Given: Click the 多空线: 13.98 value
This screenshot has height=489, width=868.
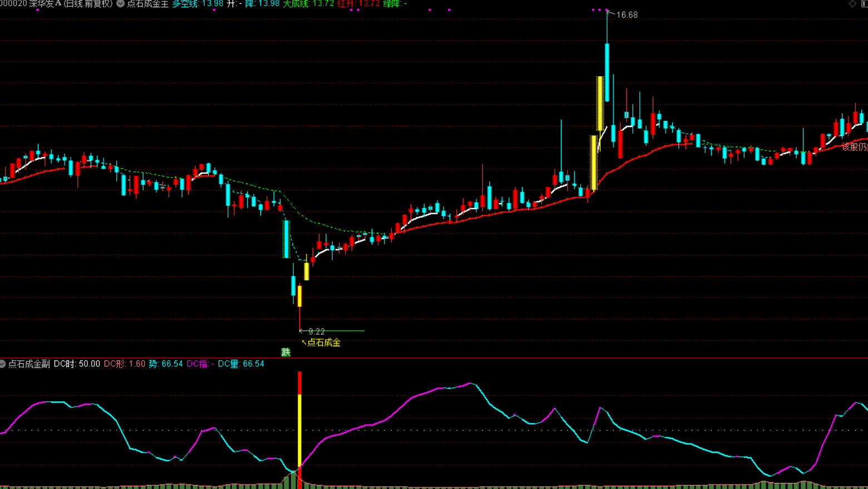Looking at the screenshot, I should coord(198,4).
